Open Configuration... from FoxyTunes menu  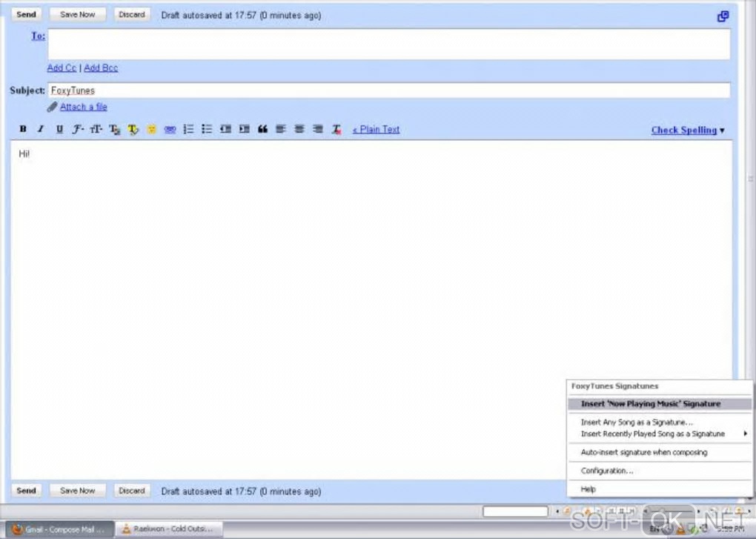[x=660, y=471]
